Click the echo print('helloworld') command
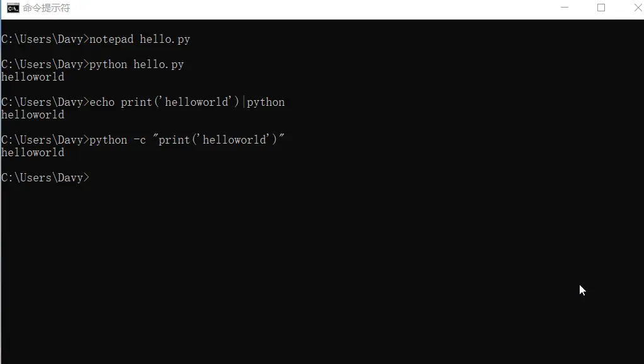The height and width of the screenshot is (364, 644). coord(164,101)
